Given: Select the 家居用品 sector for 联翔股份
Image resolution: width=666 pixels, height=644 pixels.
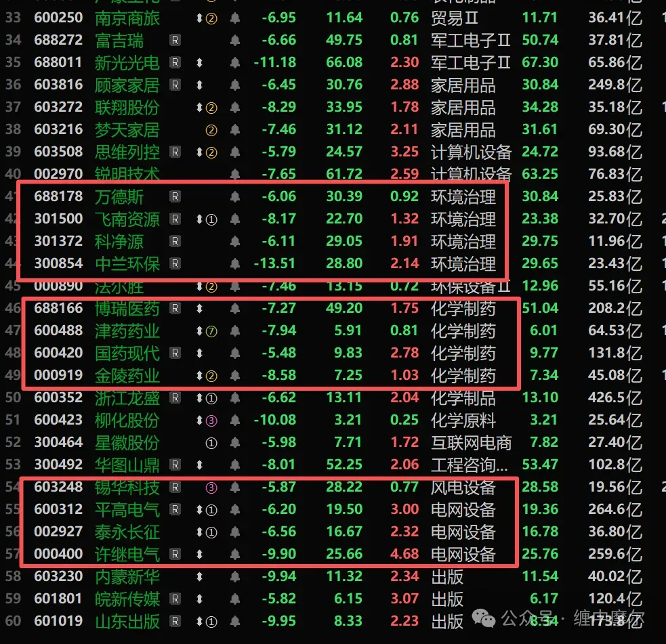Looking at the screenshot, I should [463, 108].
